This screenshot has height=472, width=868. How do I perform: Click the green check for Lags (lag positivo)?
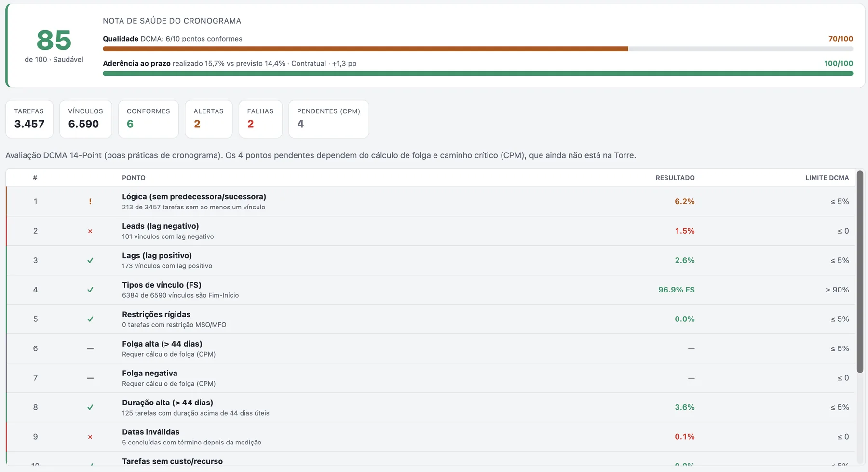[90, 261]
